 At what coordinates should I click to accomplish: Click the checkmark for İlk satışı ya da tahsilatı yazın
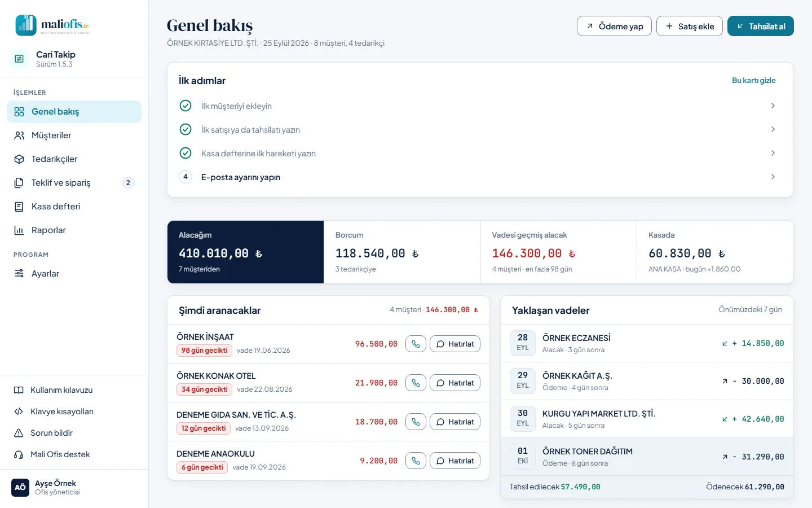coord(186,129)
